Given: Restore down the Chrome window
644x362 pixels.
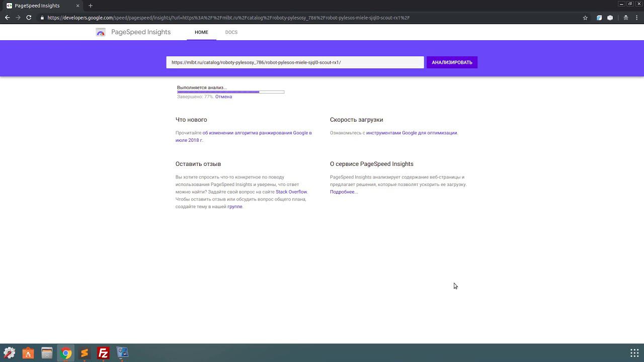Looking at the screenshot, I should pyautogui.click(x=630, y=4).
